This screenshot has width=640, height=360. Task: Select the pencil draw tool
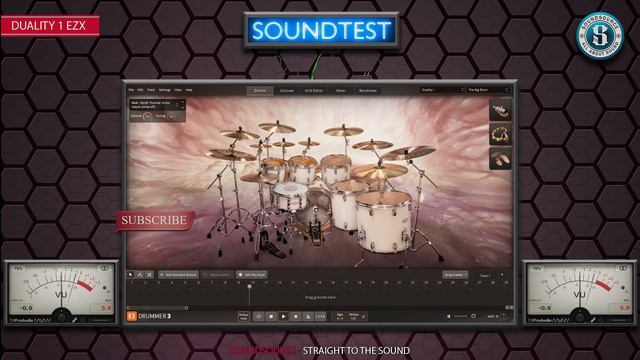(140, 275)
